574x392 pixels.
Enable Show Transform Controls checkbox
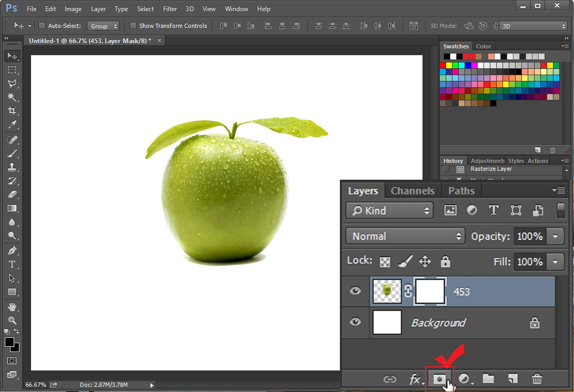133,26
